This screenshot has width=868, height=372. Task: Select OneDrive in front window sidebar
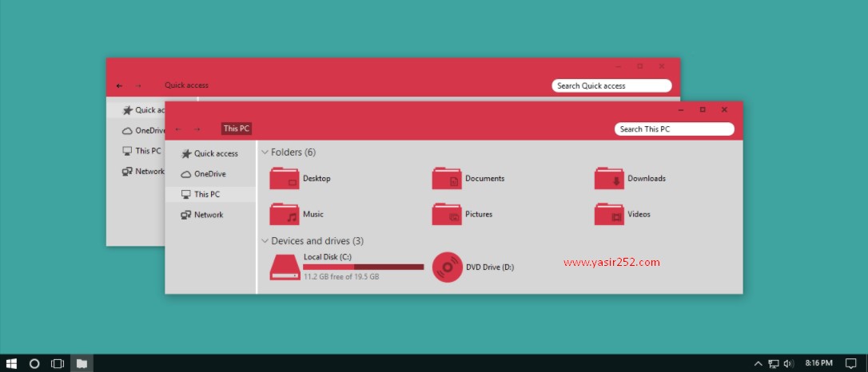coord(209,174)
